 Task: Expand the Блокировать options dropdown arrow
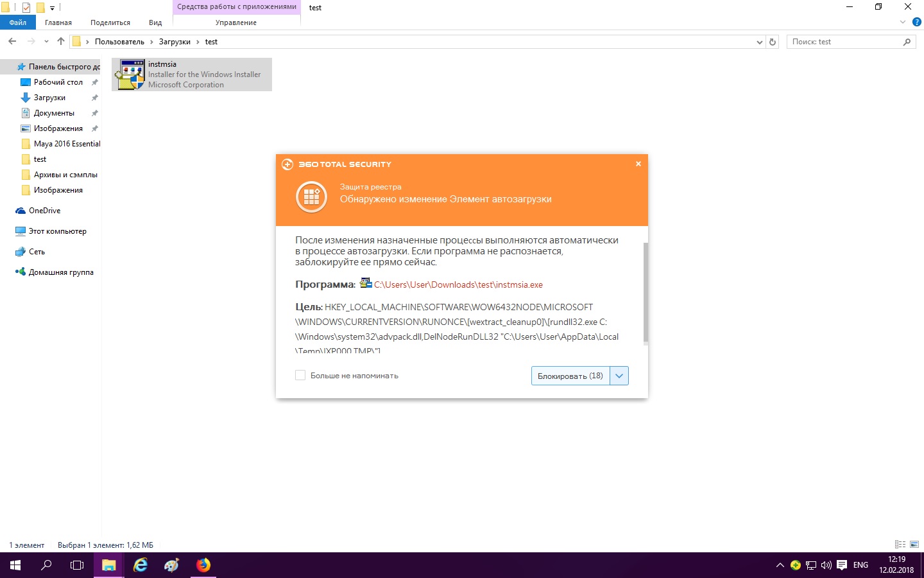(x=619, y=376)
